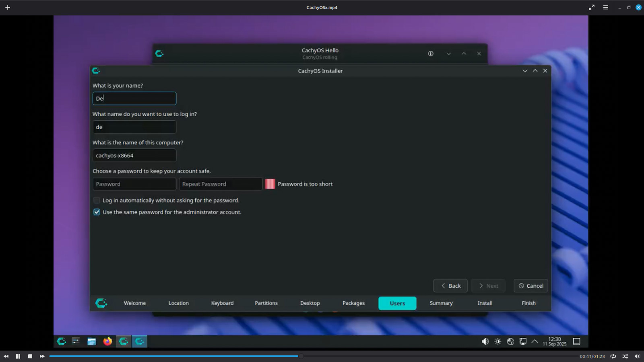Image resolution: width=644 pixels, height=362 pixels.
Task: Open display configuration tray icon
Action: [523, 341]
